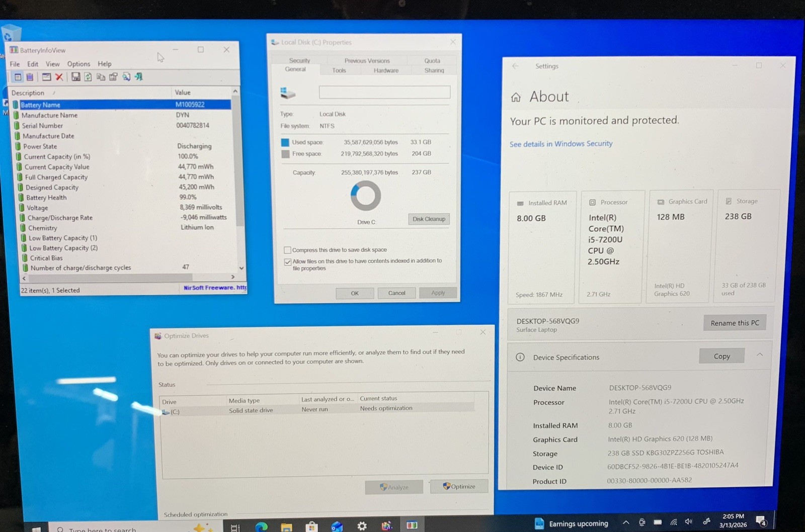
Task: Click the Earnings upcoming taskbar widget
Action: point(571,523)
